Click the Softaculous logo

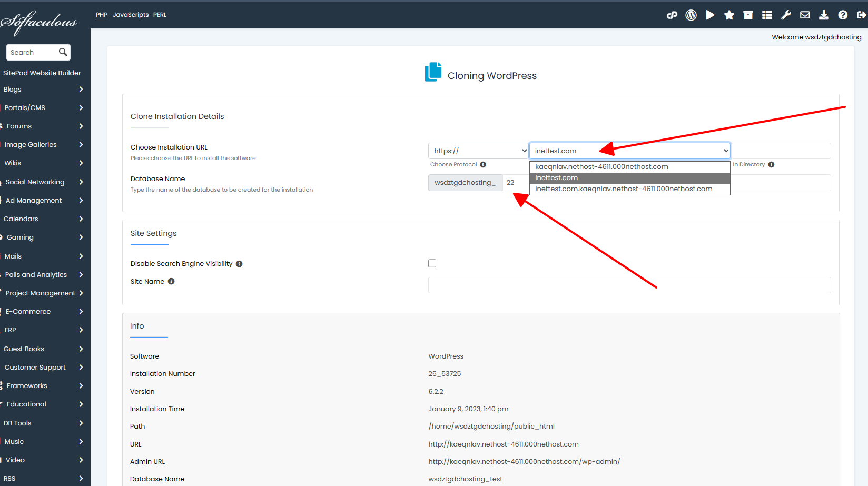click(x=38, y=22)
